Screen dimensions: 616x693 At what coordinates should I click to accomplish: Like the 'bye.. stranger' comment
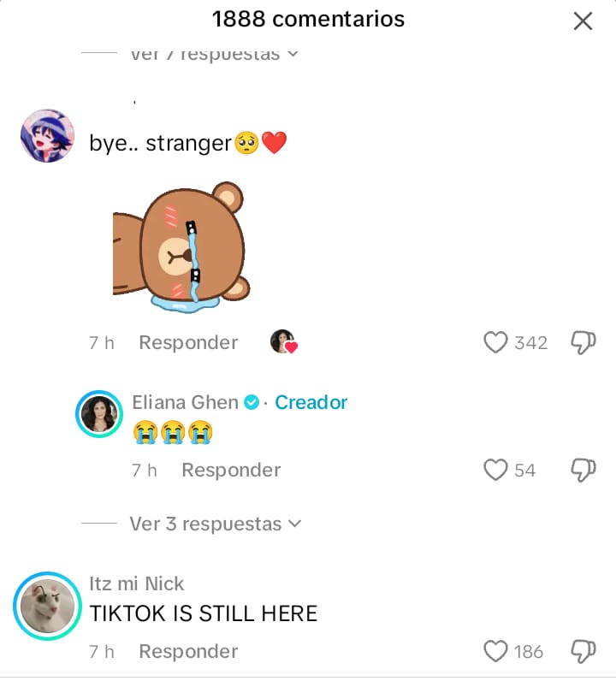495,342
